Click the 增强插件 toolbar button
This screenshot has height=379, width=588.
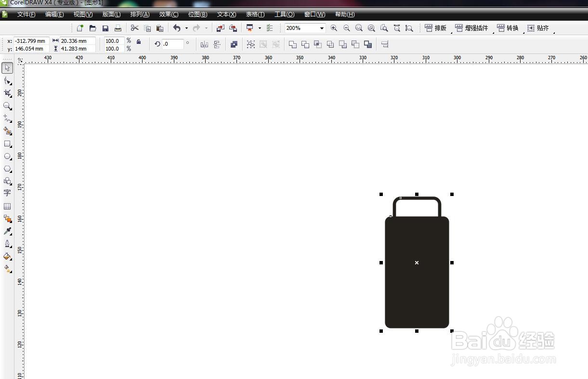tap(472, 28)
